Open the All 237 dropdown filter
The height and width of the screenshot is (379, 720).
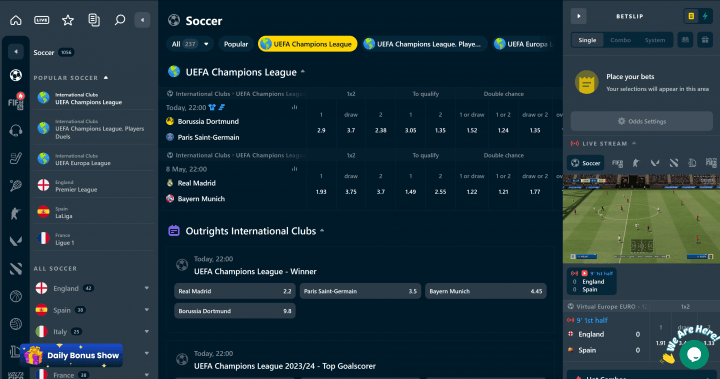190,44
